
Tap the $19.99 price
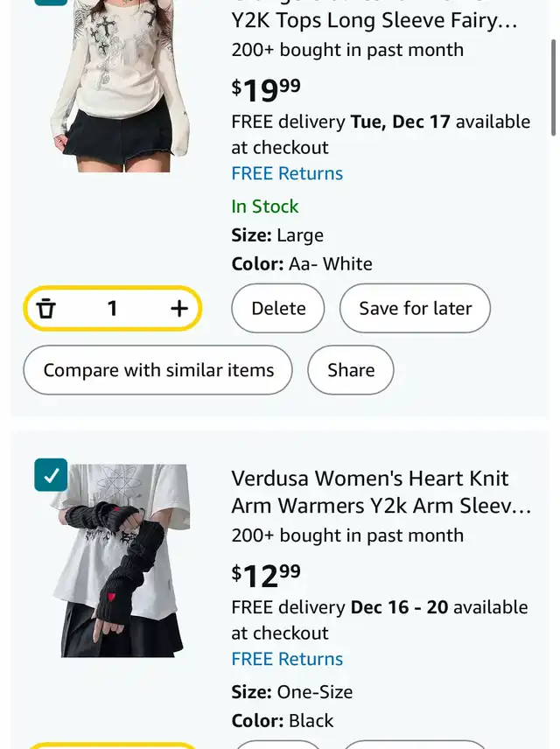(x=266, y=90)
